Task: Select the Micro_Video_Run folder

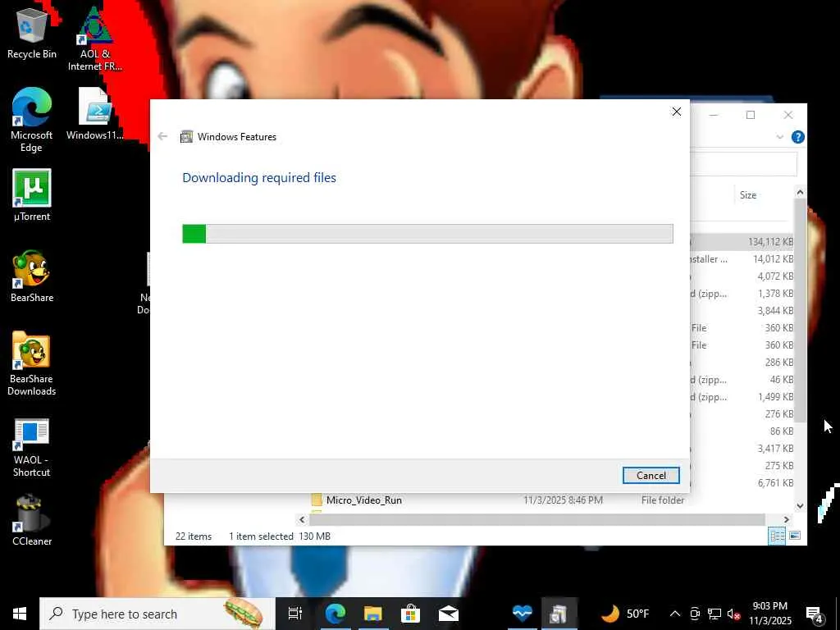Action: [x=363, y=500]
